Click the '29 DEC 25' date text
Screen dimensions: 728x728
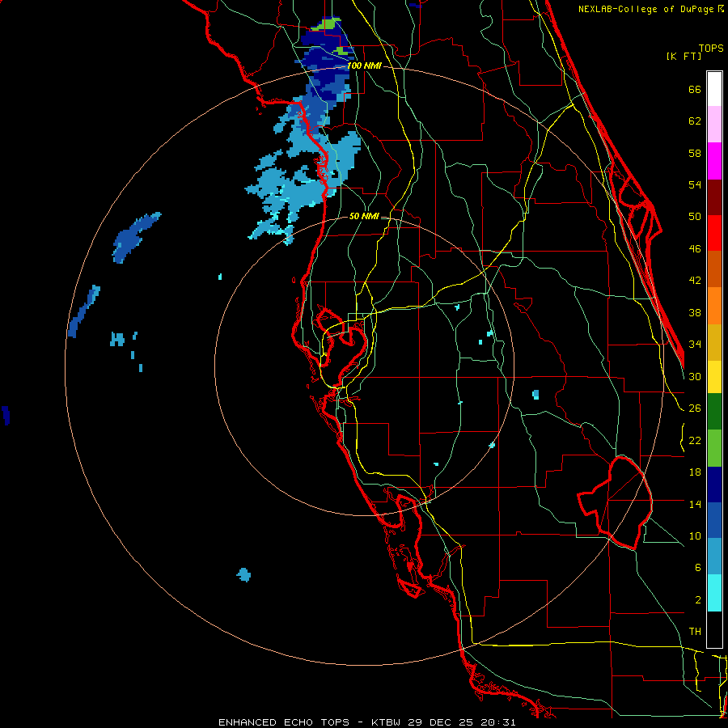click(441, 722)
